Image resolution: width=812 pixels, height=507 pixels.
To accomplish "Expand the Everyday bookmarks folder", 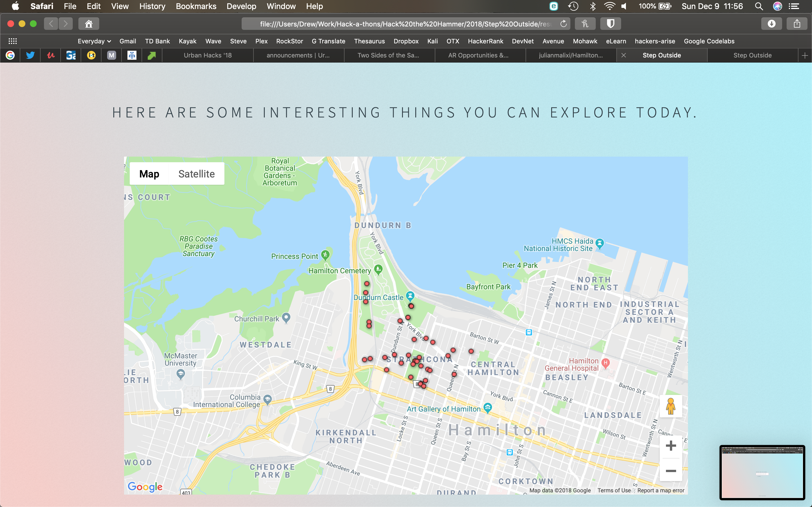I will click(x=94, y=41).
